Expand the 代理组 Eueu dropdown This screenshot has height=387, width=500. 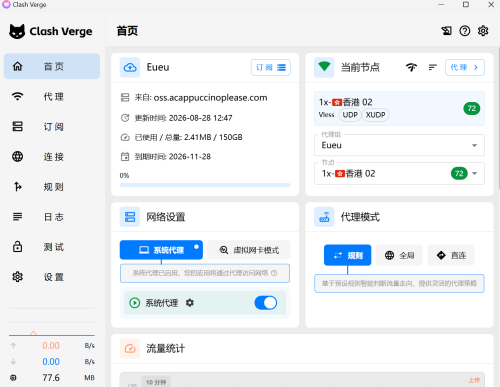point(399,145)
